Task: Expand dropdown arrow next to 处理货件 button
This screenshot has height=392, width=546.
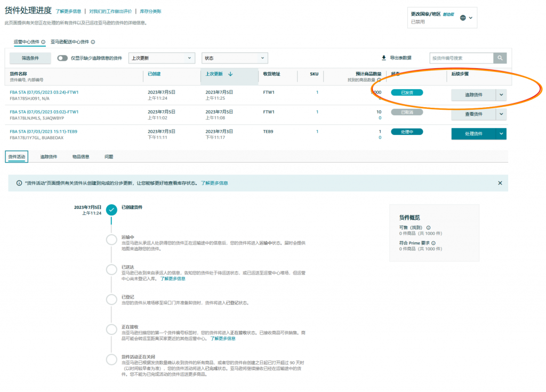Action: (x=501, y=133)
